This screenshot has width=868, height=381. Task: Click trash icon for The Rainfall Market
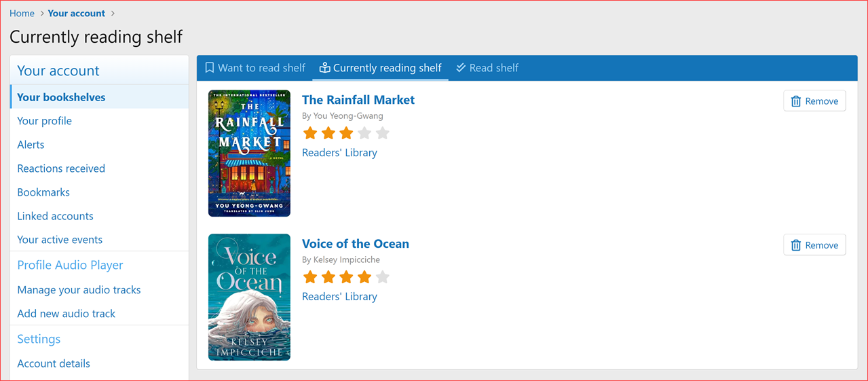796,101
